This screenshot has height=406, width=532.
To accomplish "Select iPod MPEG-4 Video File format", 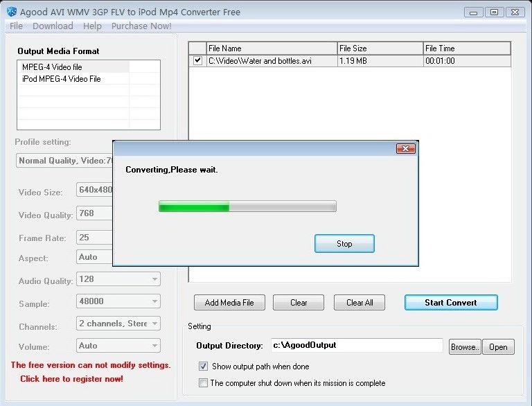I will point(73,79).
